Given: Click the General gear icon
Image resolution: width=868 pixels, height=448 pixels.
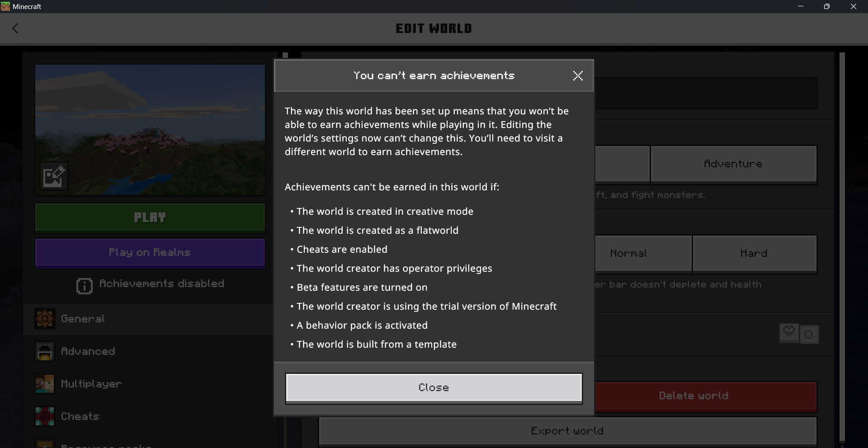Looking at the screenshot, I should click(x=45, y=319).
